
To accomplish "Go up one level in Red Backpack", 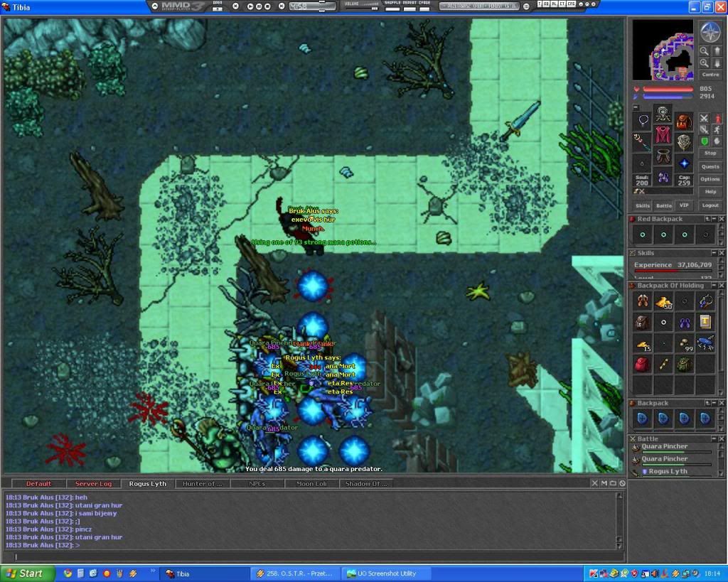I will [x=707, y=219].
